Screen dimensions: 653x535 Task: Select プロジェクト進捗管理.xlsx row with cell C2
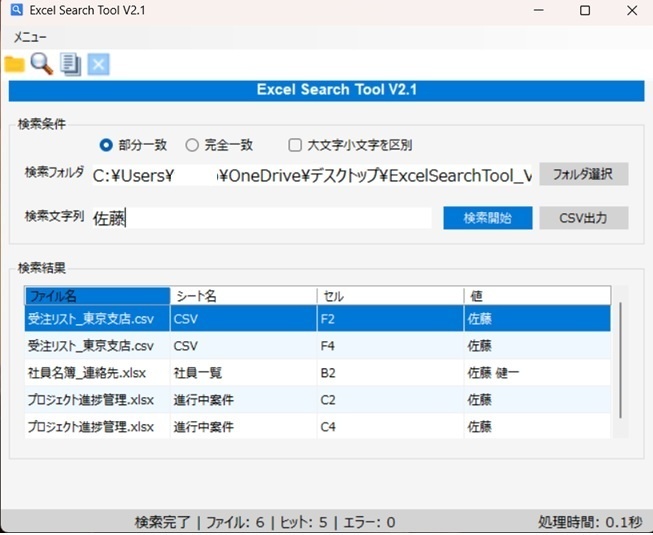(318, 400)
